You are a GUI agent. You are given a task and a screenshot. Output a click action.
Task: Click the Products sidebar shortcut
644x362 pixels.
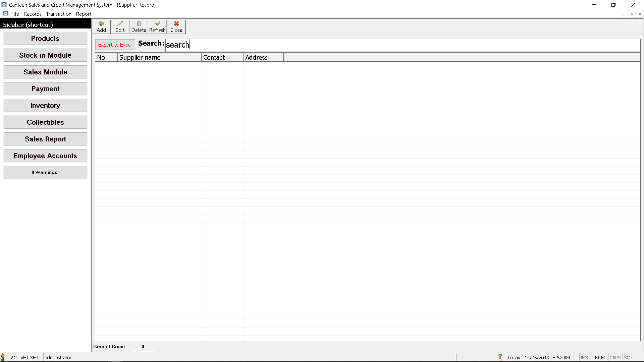point(45,38)
